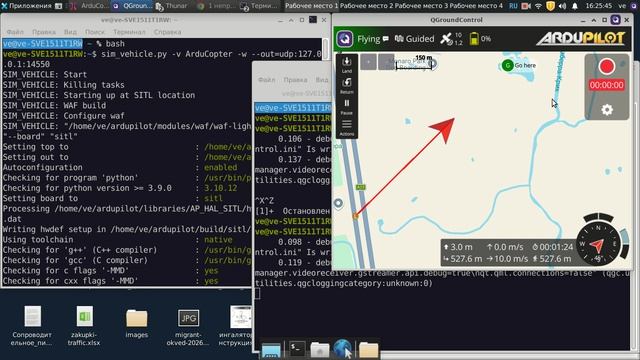Open the QGroundControl application menu icon
The width and height of the screenshot is (640, 360).
(345, 39)
